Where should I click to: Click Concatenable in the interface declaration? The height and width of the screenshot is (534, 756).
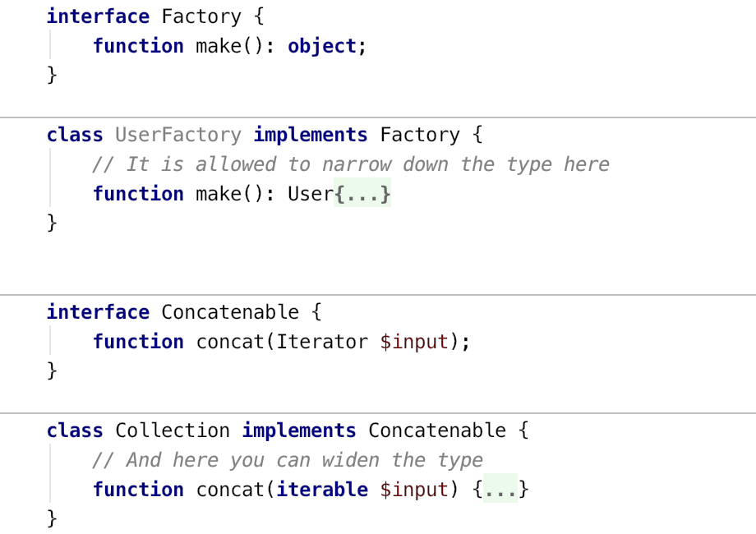pyautogui.click(x=230, y=312)
